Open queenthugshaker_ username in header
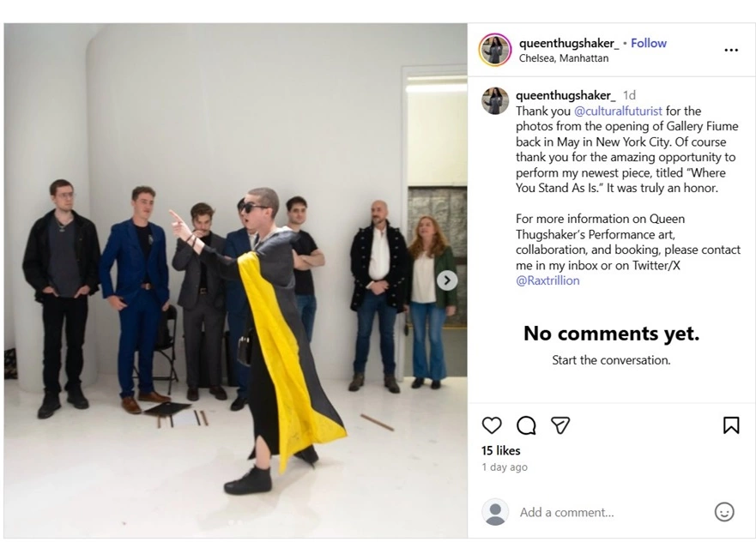 pyautogui.click(x=569, y=44)
